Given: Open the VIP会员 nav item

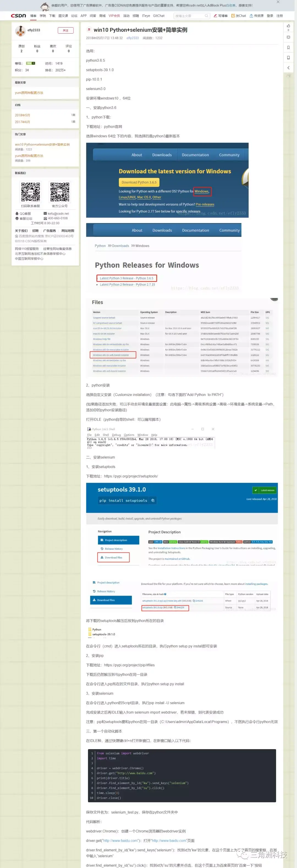Looking at the screenshot, I should 114,16.
